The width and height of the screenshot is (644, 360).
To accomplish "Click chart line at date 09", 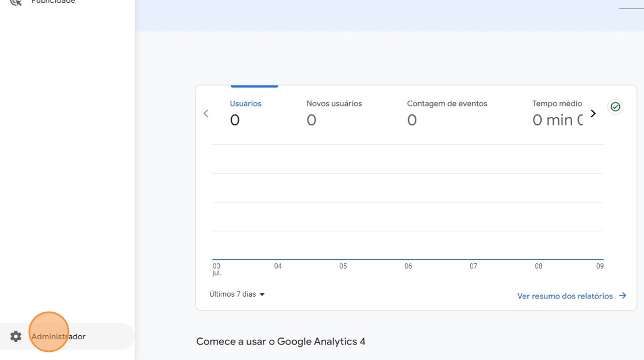I will coord(600,259).
